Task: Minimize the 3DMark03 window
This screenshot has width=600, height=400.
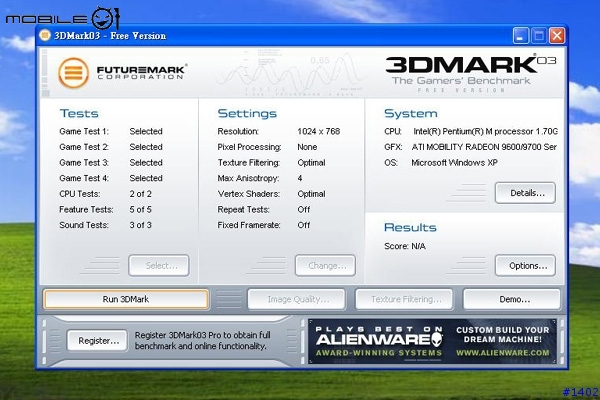Action: (x=521, y=36)
